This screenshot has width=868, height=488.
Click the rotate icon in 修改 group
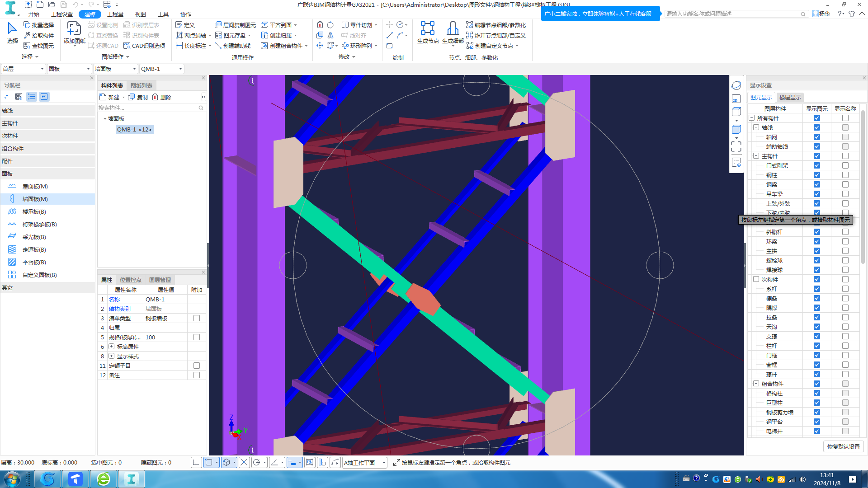pos(330,25)
